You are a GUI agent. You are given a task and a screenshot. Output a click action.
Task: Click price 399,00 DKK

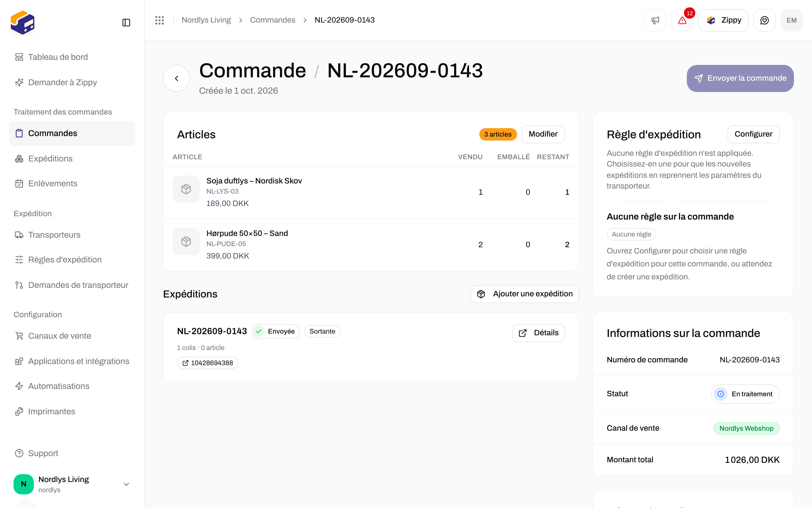click(x=228, y=256)
